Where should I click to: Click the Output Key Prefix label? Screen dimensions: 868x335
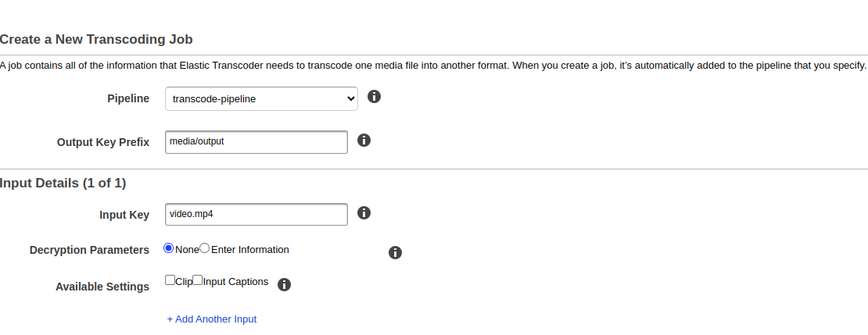[x=103, y=143]
